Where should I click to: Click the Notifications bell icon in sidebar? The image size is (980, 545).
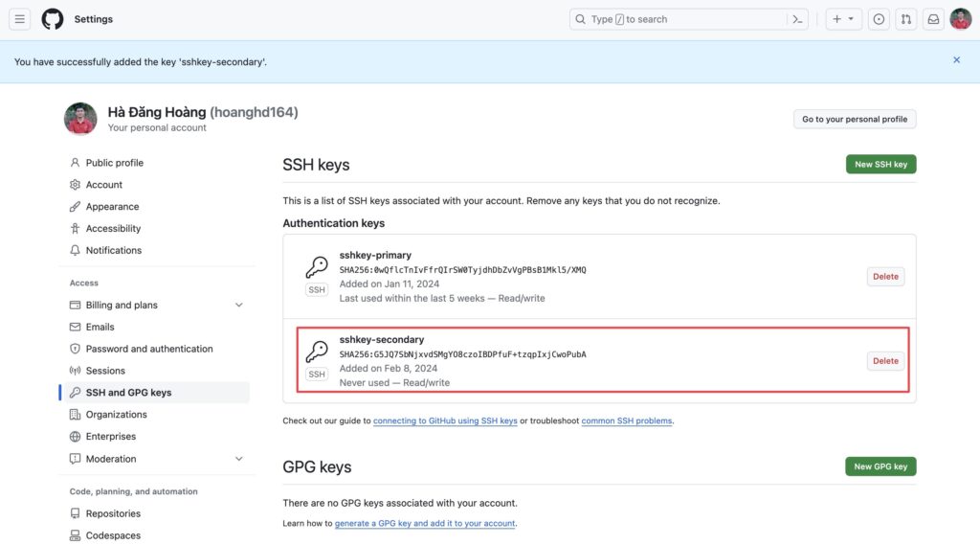coord(75,250)
